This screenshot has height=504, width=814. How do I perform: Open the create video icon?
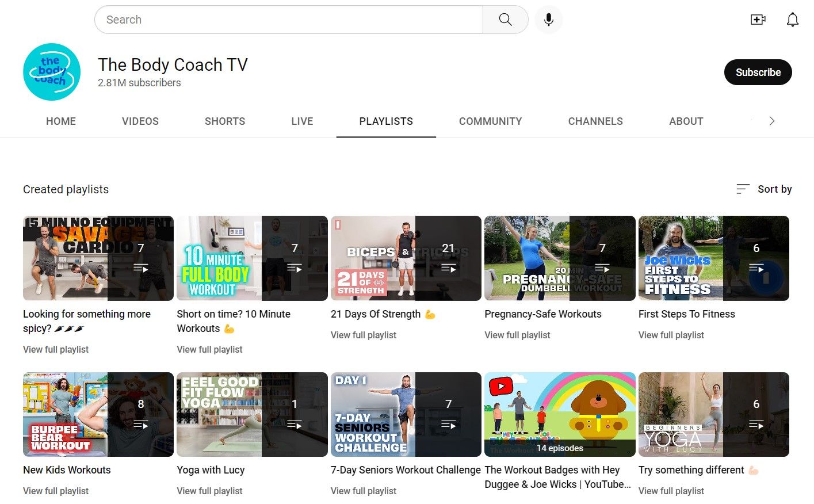point(758,20)
